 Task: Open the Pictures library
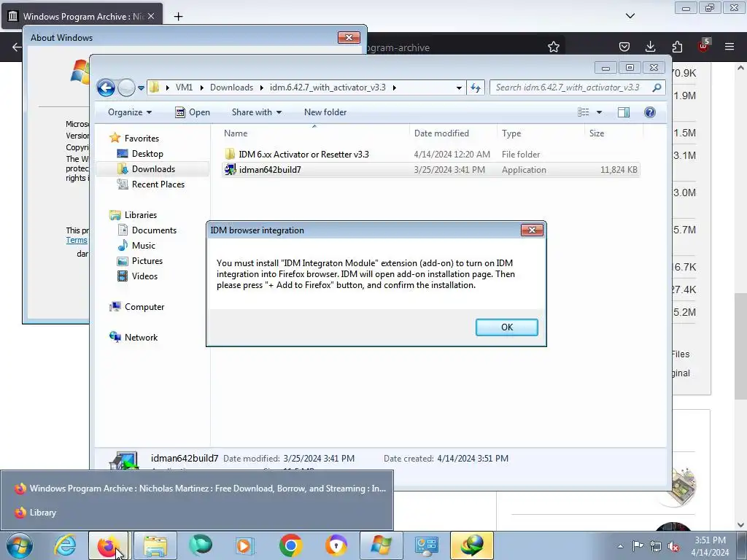tap(147, 261)
